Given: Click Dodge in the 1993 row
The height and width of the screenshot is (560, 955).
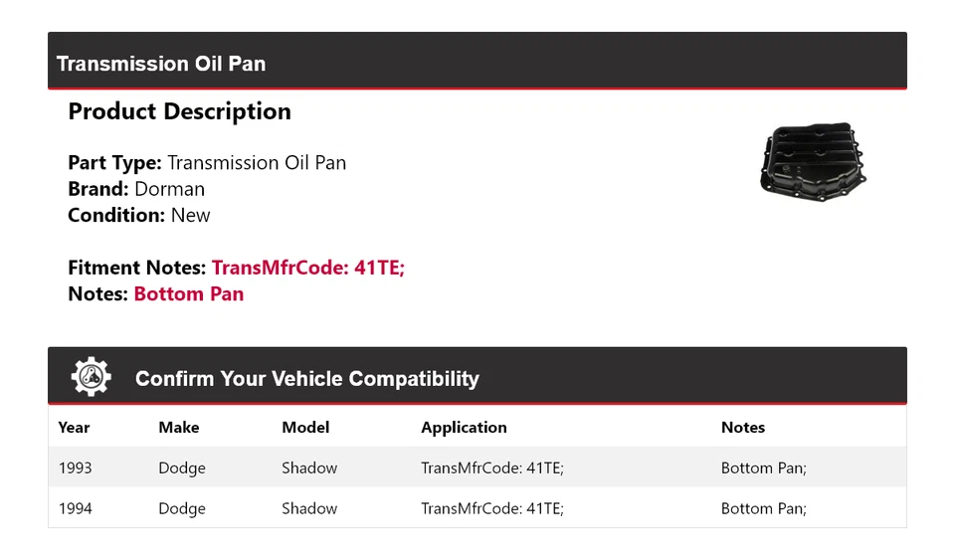Looking at the screenshot, I should coord(182,467).
